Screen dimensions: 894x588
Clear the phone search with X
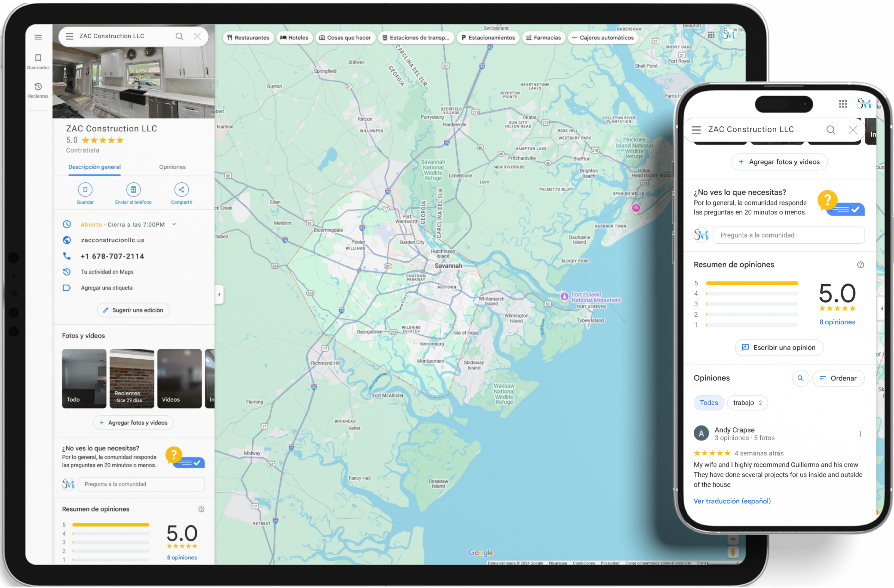pos(853,130)
